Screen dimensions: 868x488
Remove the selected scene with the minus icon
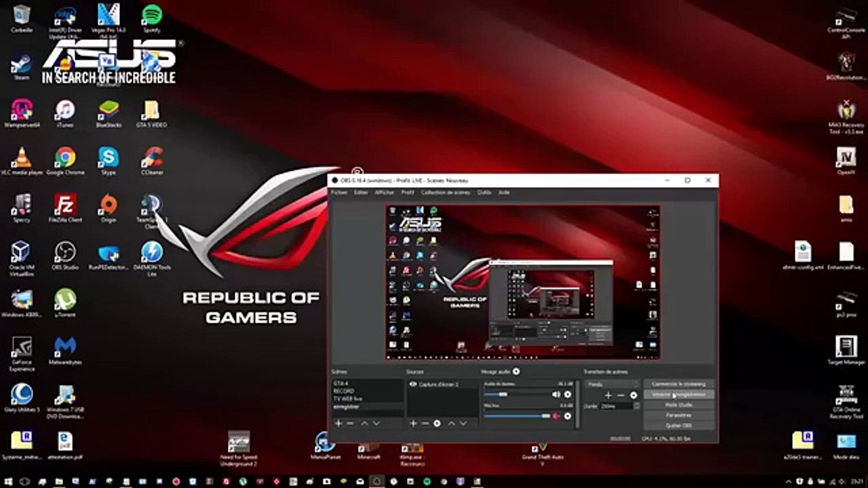(350, 424)
